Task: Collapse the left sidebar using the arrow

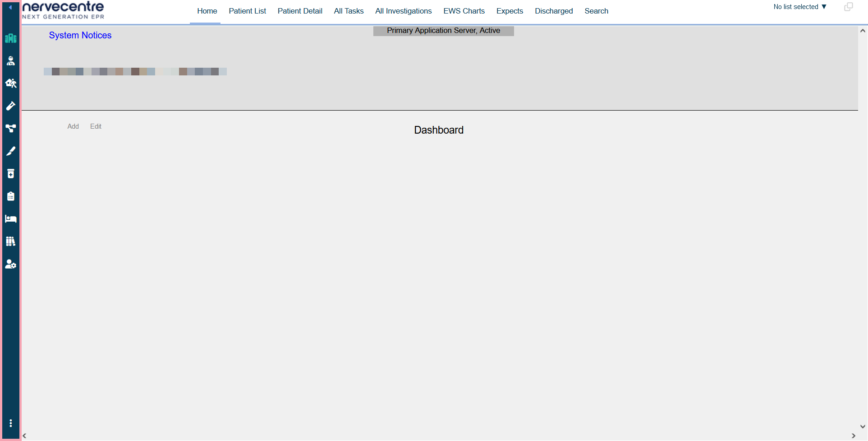Action: point(10,7)
